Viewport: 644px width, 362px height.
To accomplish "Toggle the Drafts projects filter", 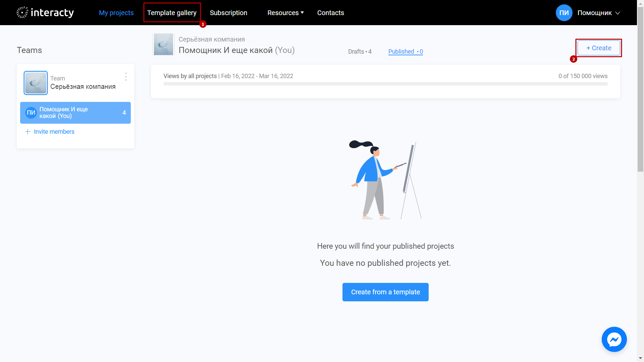I will pos(360,52).
